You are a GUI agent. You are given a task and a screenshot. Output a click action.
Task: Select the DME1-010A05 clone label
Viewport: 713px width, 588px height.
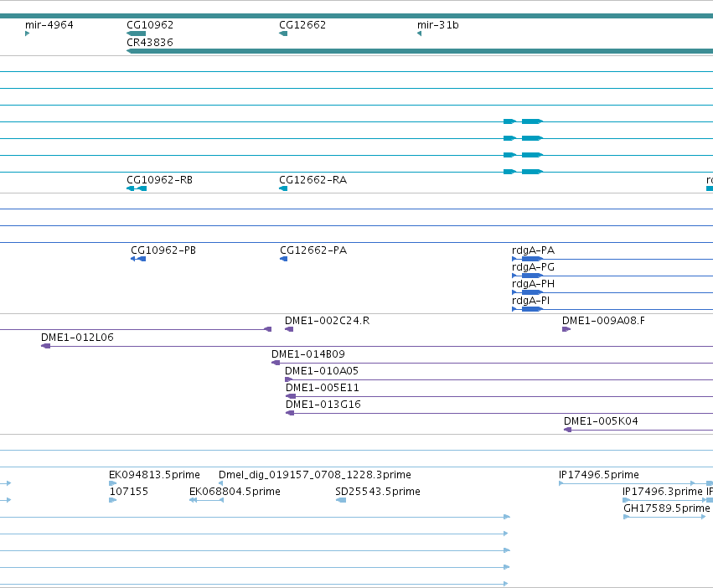322,371
